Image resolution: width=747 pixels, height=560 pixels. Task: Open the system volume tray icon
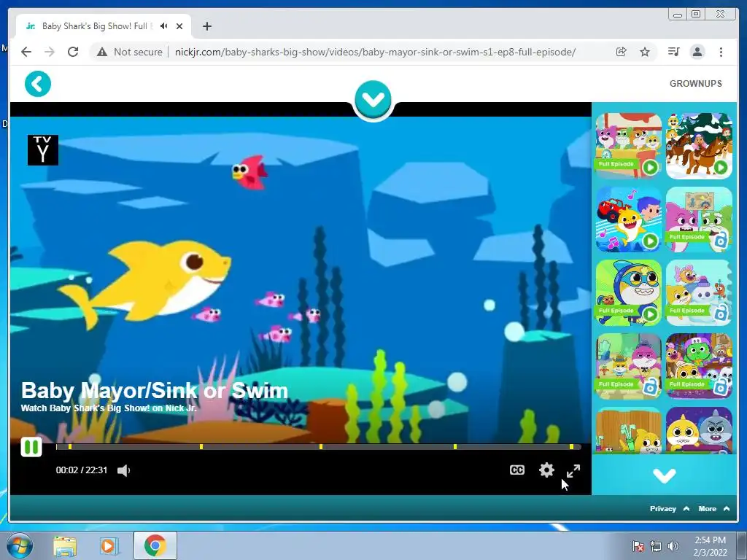click(x=673, y=546)
